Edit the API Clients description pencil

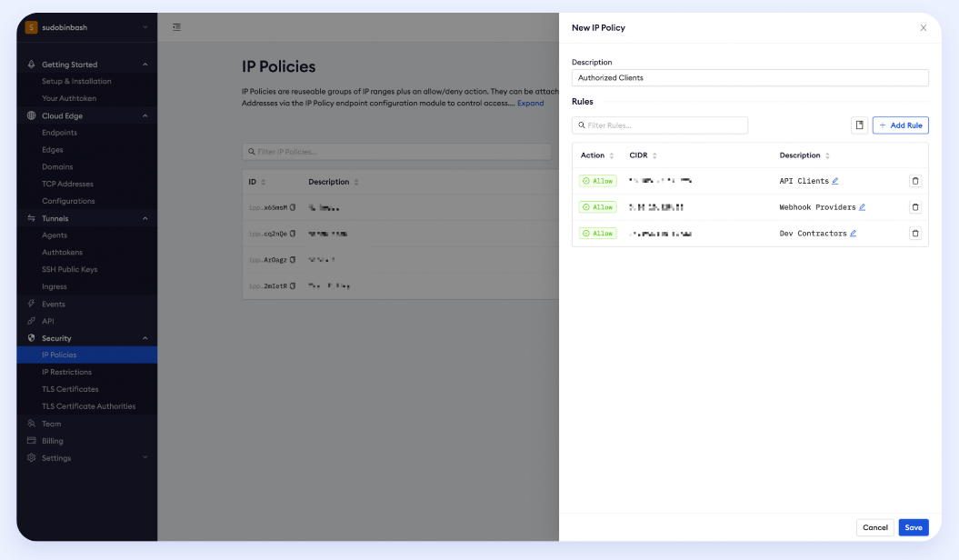click(834, 181)
